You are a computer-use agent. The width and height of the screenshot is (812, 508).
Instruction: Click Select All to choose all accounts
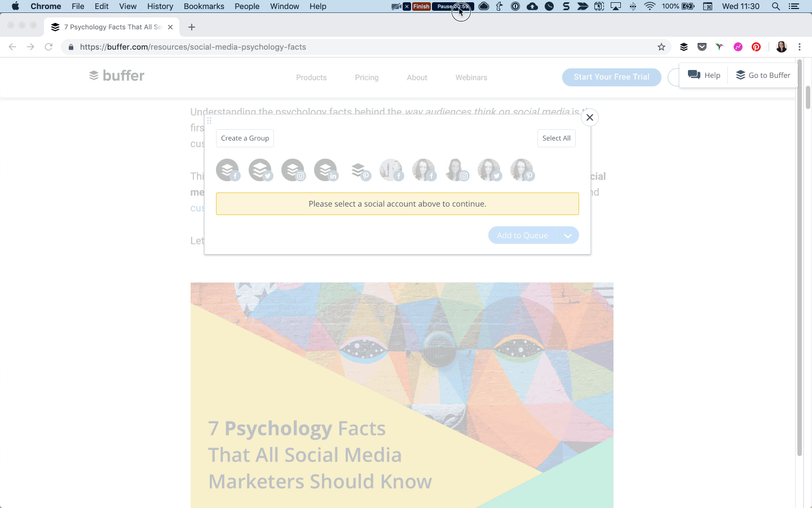click(556, 138)
